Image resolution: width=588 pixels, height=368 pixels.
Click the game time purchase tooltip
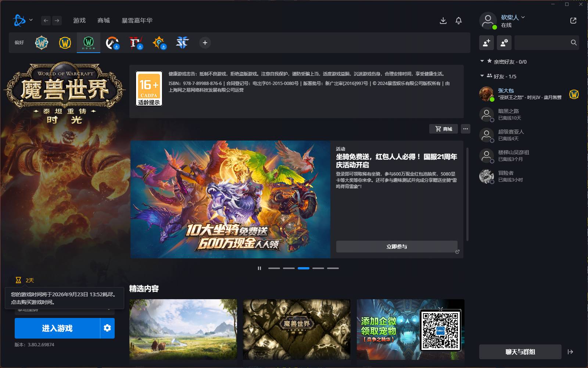point(64,298)
